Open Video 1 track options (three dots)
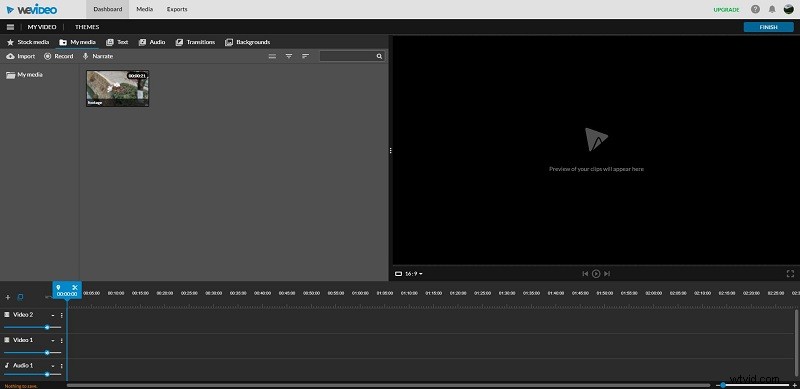The image size is (800, 389). click(62, 341)
